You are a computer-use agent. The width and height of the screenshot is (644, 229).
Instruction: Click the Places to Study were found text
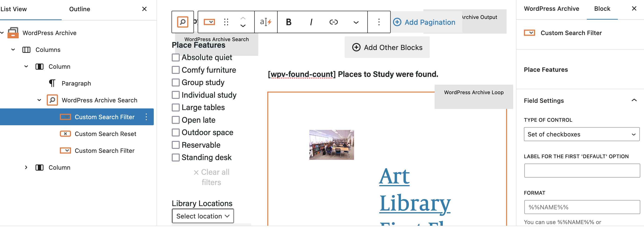pos(388,74)
